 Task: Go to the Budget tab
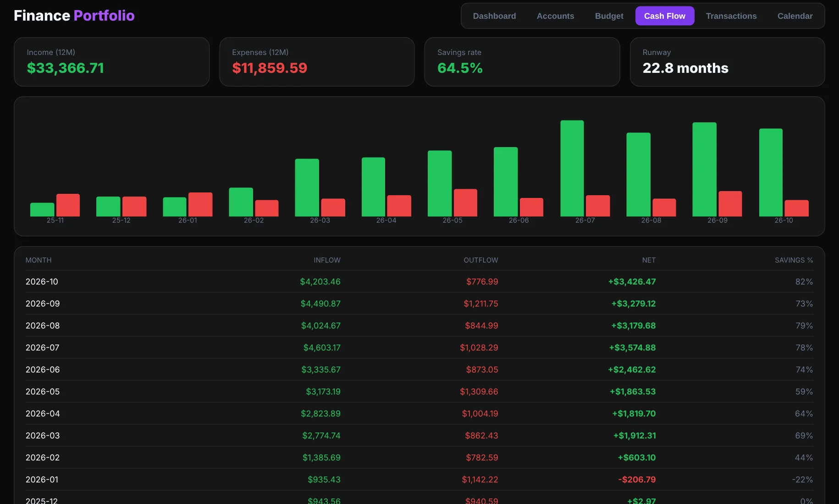609,16
